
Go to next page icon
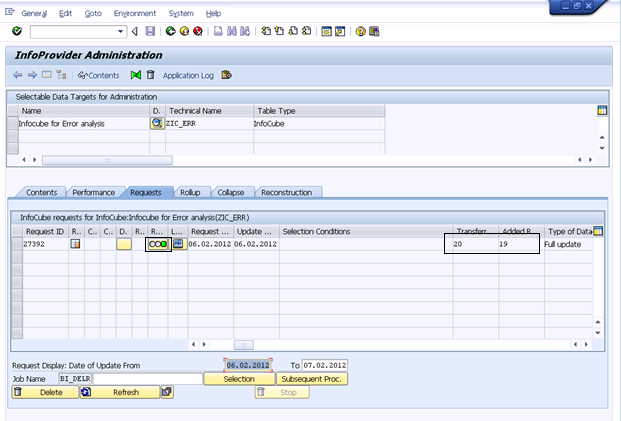293,31
